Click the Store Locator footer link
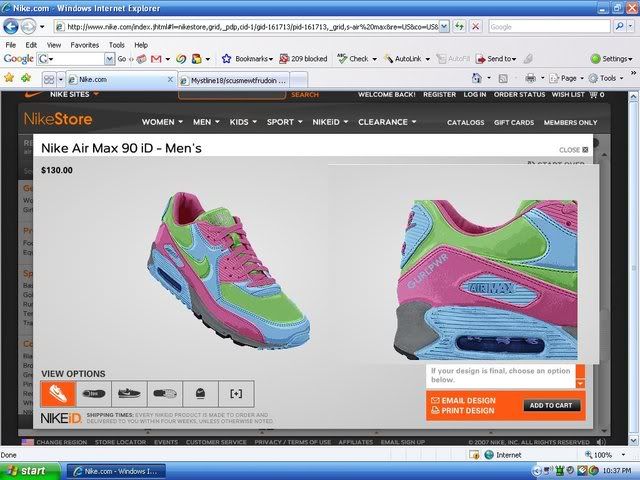This screenshot has height=480, width=640. click(120, 442)
